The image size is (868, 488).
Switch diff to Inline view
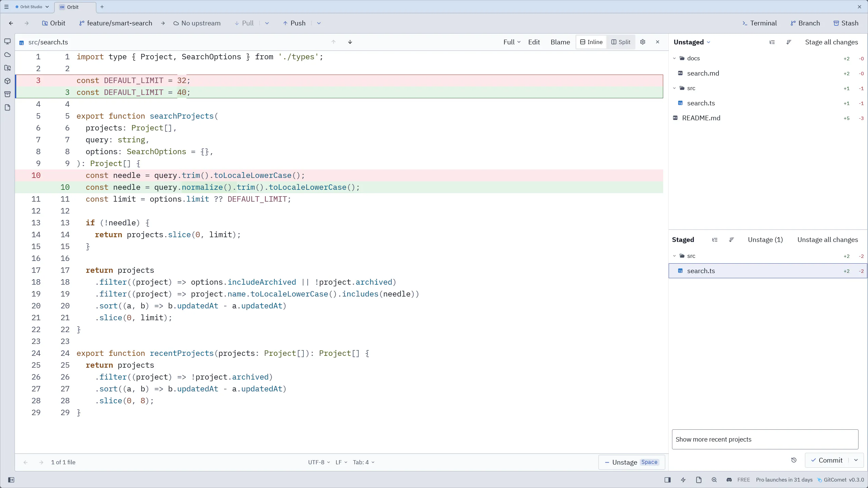tap(591, 42)
